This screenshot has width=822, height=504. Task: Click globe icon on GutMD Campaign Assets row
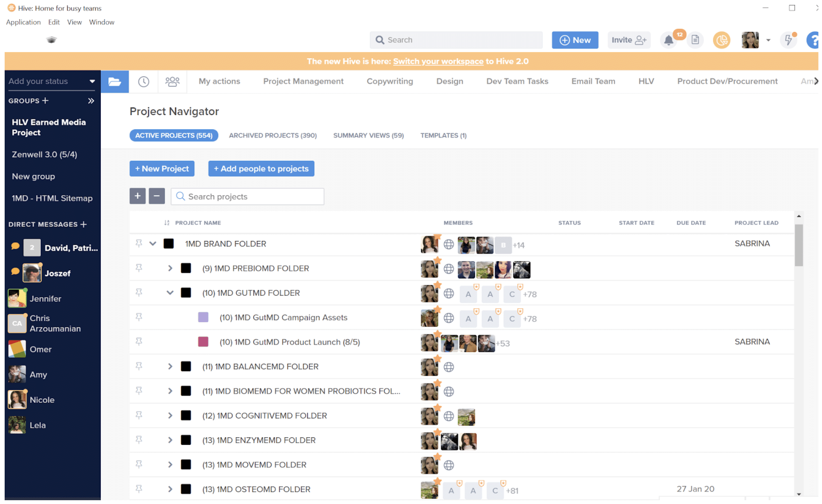click(449, 318)
